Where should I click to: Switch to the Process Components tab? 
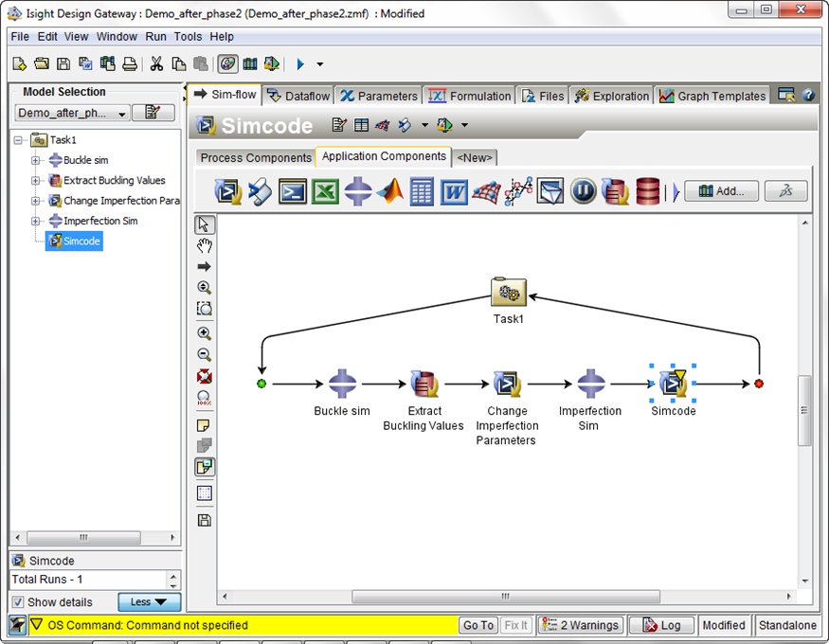(x=256, y=158)
